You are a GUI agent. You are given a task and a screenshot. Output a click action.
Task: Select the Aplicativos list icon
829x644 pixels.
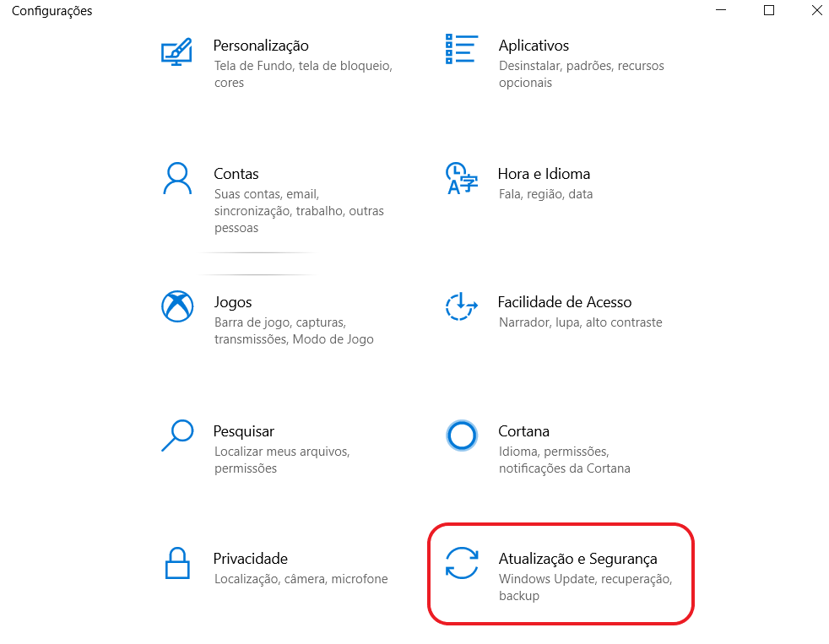(x=462, y=49)
